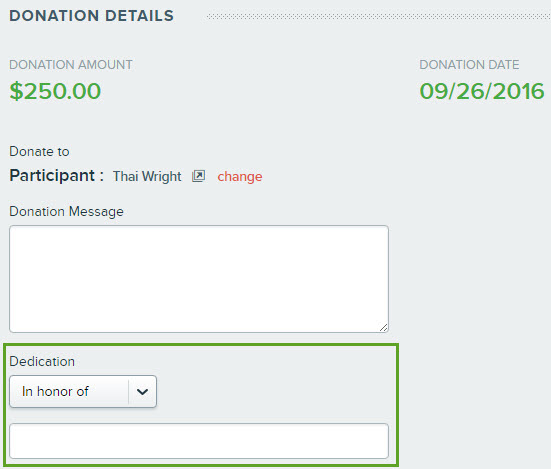Click the resize grip of Donation Message box
The image size is (551, 469).
point(383,327)
